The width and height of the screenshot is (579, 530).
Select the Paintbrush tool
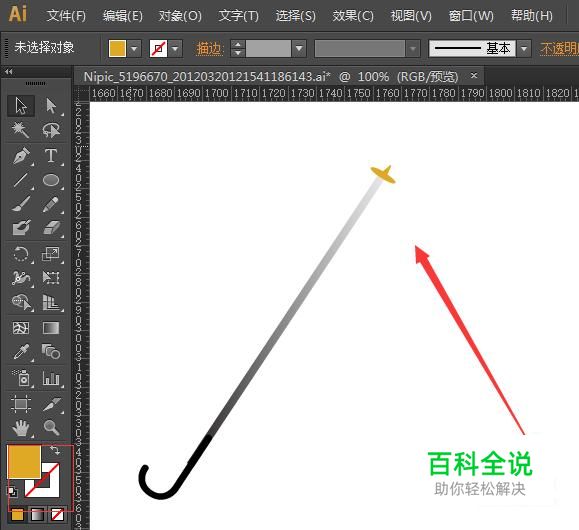click(x=21, y=204)
